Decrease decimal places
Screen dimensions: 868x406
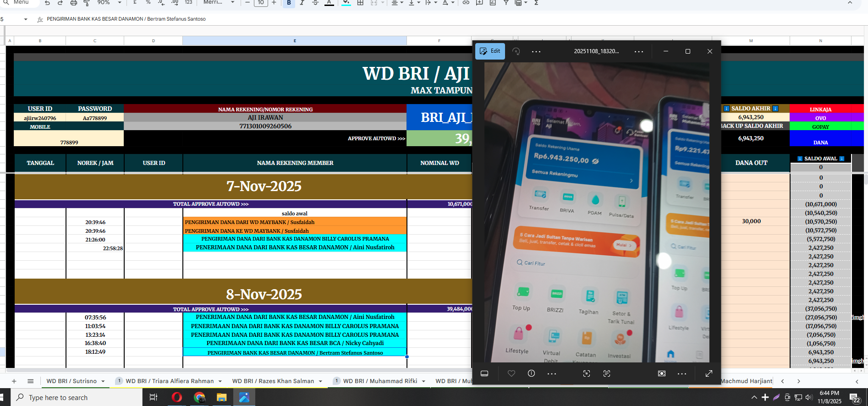pyautogui.click(x=161, y=3)
